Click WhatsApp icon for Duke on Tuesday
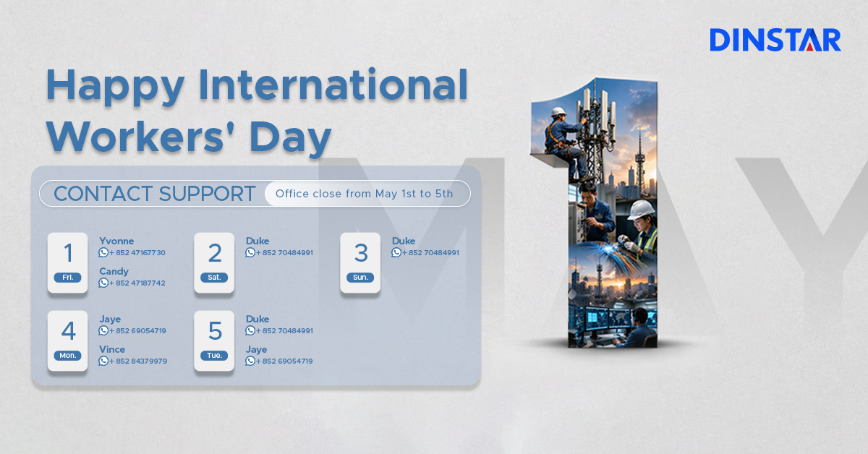Screen dimensions: 868x454 [250, 331]
